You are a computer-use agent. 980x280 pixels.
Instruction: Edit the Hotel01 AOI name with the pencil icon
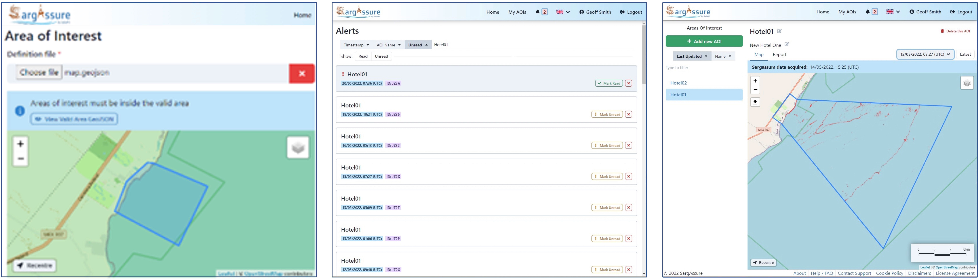pyautogui.click(x=779, y=31)
